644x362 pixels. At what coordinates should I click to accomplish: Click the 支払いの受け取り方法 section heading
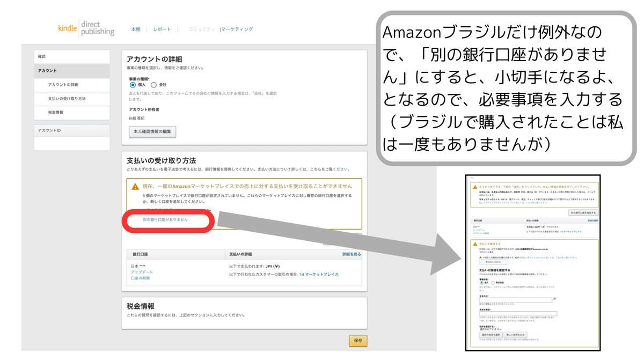[161, 160]
